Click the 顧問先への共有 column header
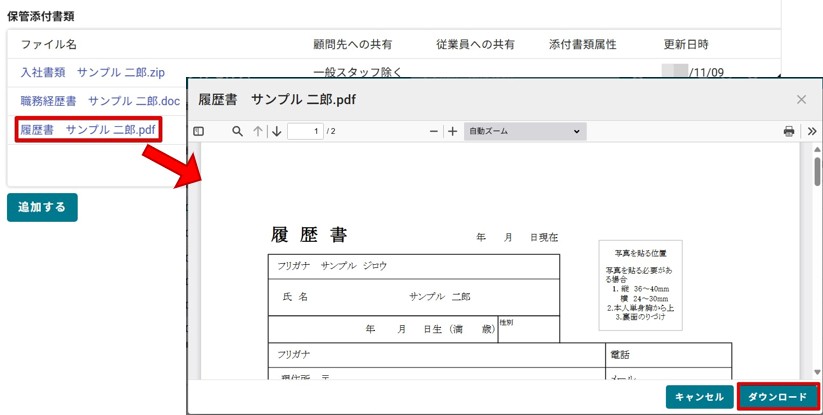823x415 pixels. click(x=352, y=45)
